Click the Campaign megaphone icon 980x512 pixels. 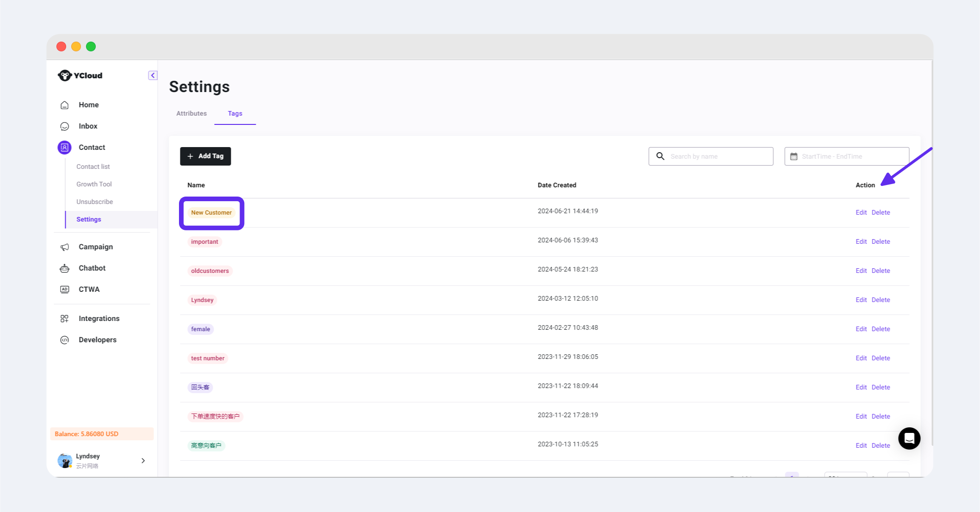65,247
